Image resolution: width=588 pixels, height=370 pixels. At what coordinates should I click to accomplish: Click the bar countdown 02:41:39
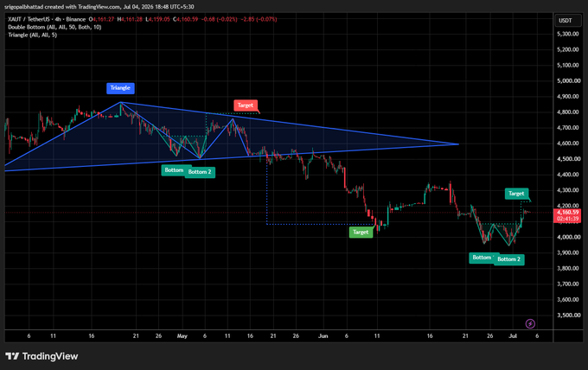(x=566, y=219)
